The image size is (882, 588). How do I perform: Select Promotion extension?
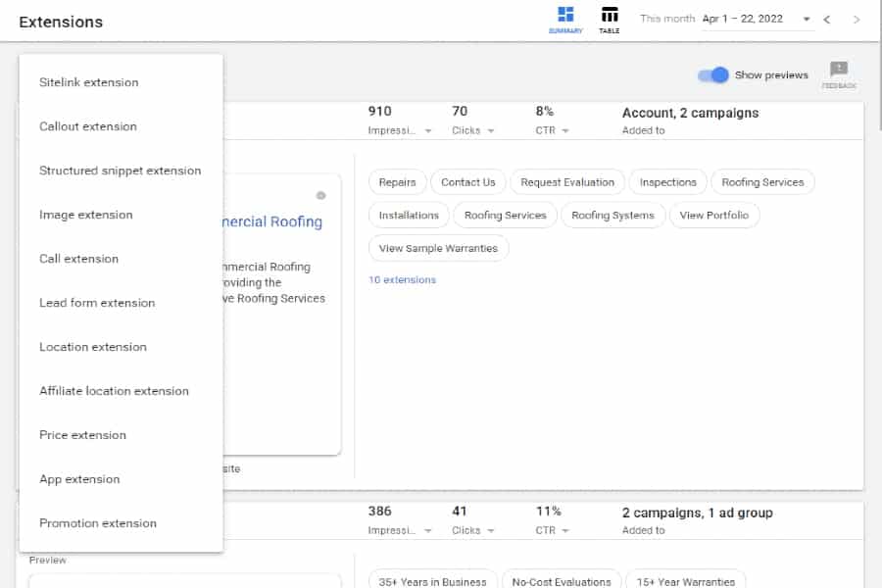click(x=121, y=523)
